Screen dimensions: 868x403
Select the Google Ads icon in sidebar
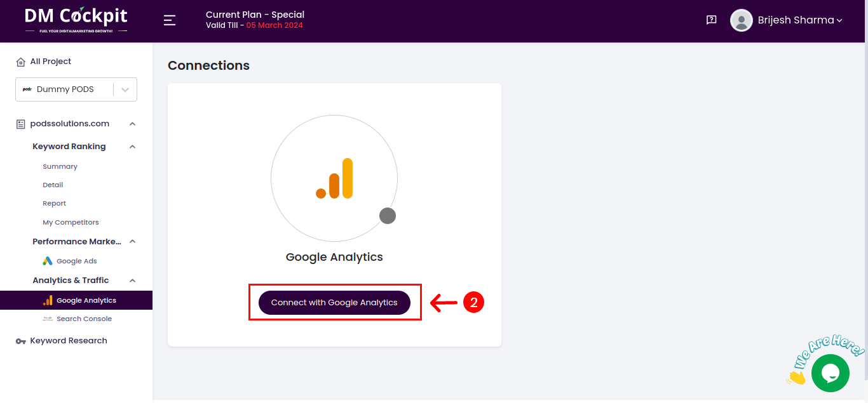point(47,261)
